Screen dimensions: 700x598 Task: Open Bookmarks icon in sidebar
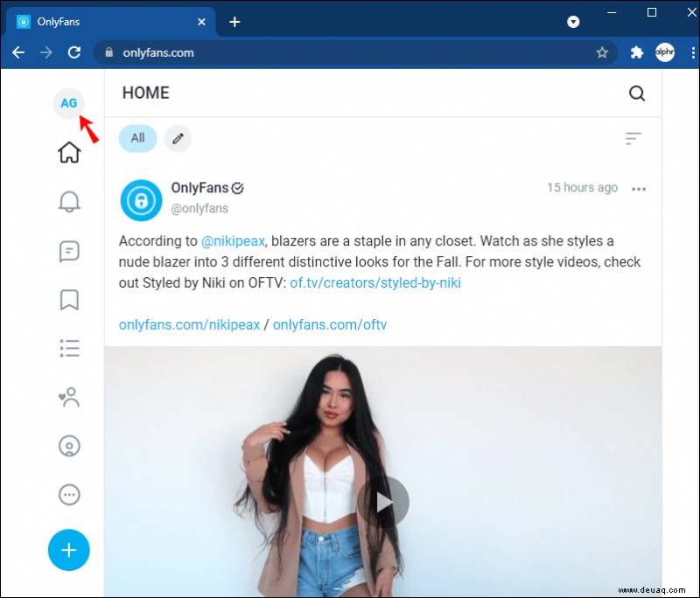(69, 299)
